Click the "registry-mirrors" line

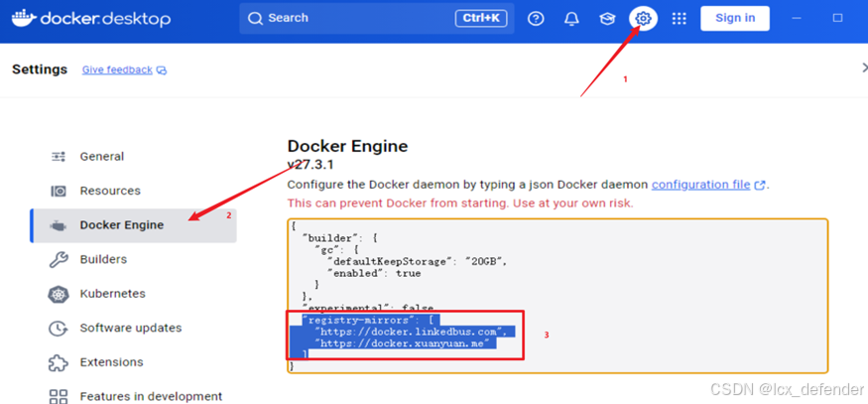(x=371, y=320)
